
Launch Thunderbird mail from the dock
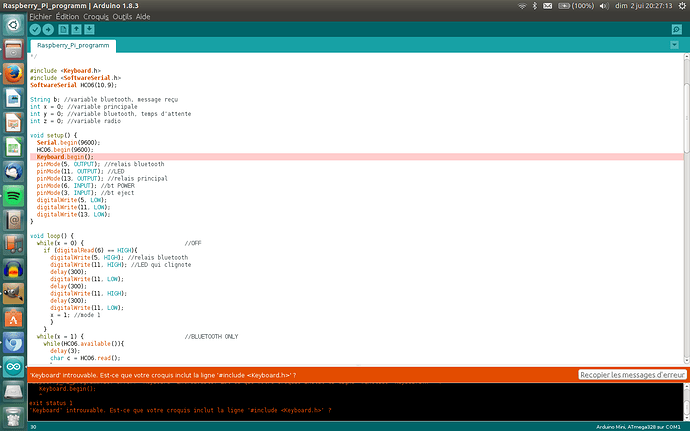(x=13, y=172)
